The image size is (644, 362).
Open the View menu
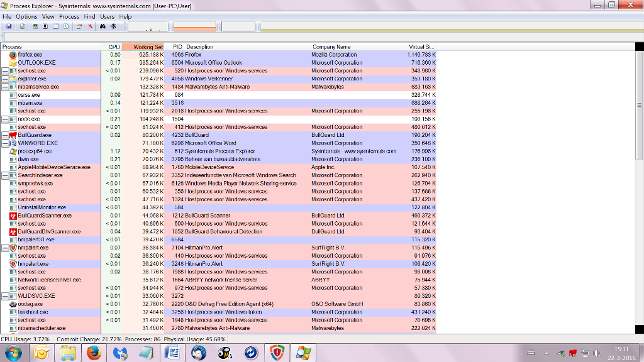48,17
